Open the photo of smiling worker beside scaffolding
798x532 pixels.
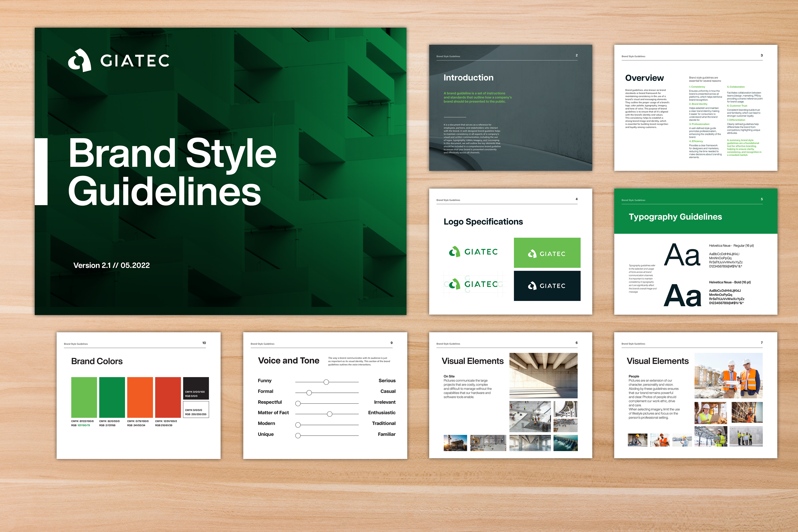click(747, 412)
